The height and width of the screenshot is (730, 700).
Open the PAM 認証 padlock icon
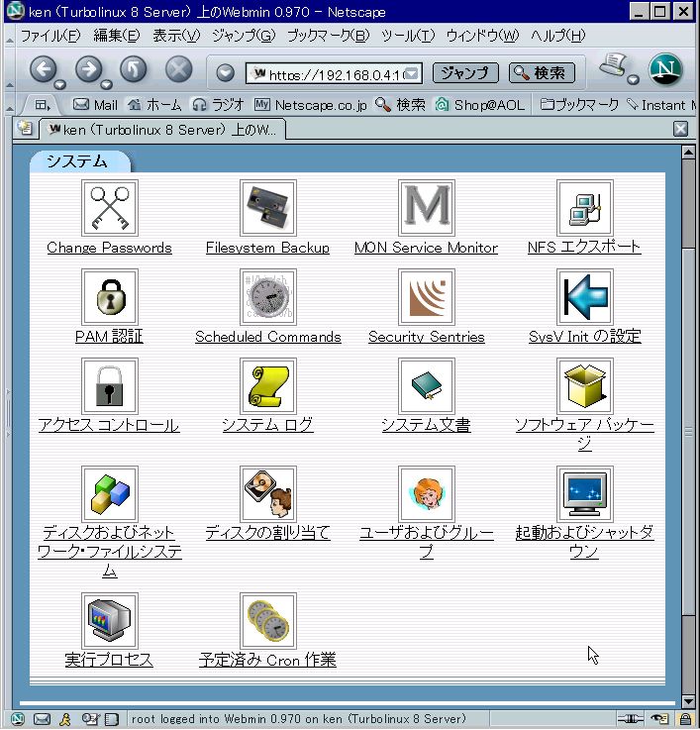tap(109, 296)
